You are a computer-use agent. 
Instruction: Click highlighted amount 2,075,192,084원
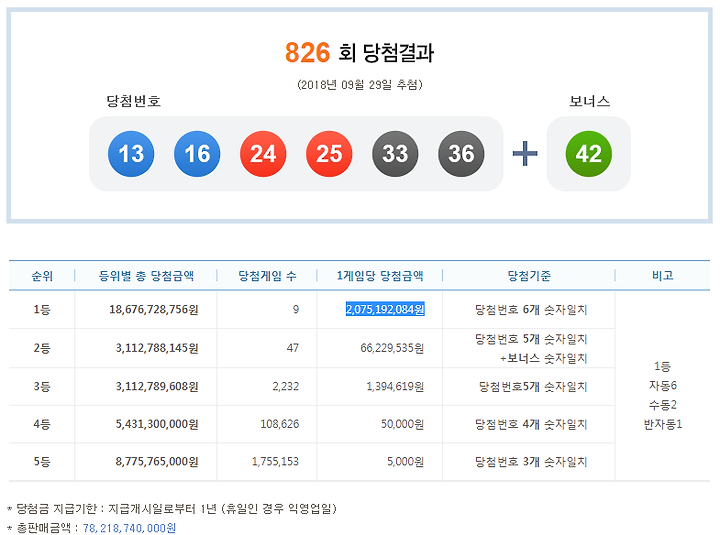[x=385, y=310]
